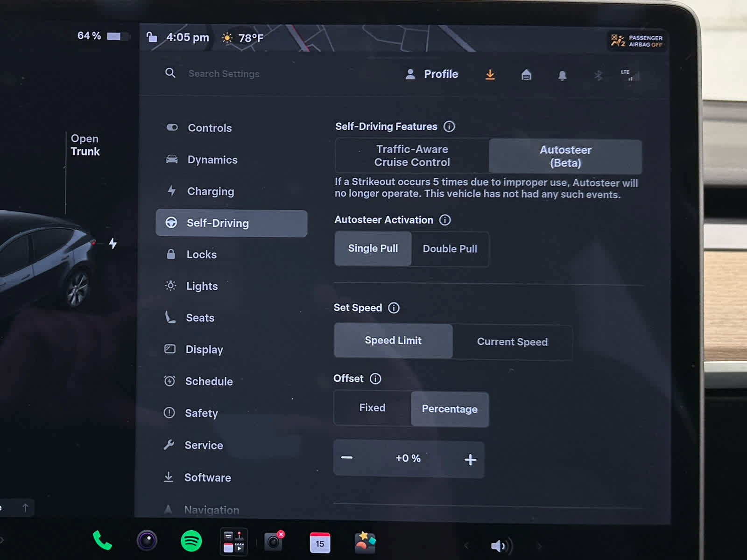Image resolution: width=747 pixels, height=560 pixels.
Task: Choose Single Pull activation
Action: [373, 248]
